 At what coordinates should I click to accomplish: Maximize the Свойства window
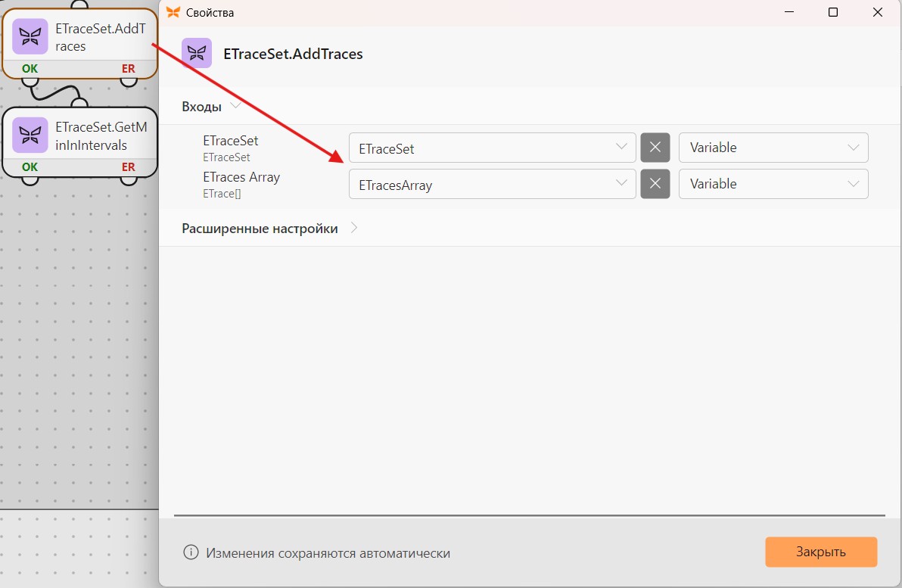point(832,12)
